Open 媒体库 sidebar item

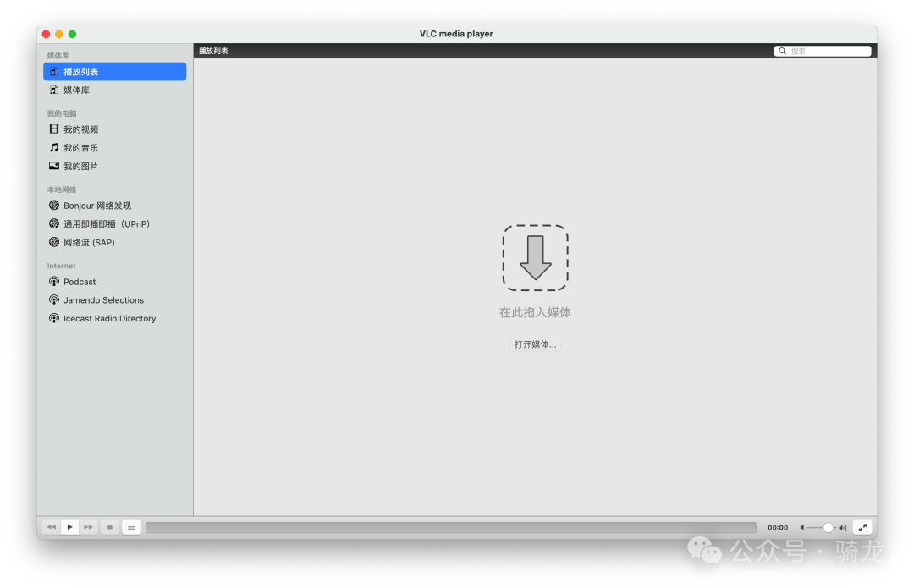tap(115, 90)
